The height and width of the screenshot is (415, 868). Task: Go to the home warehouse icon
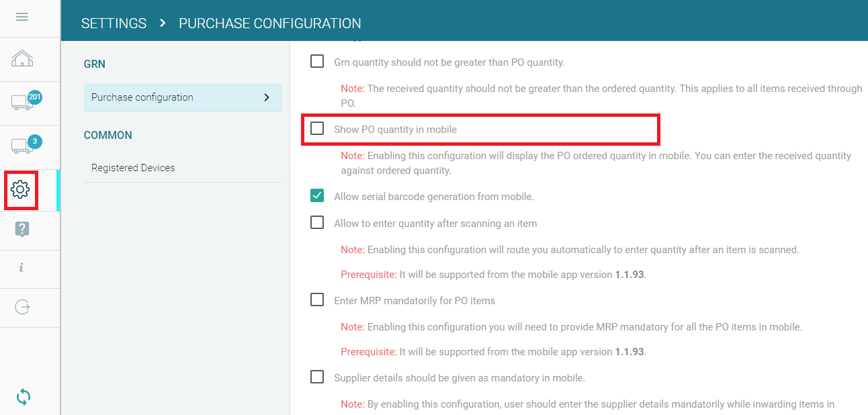point(22,59)
